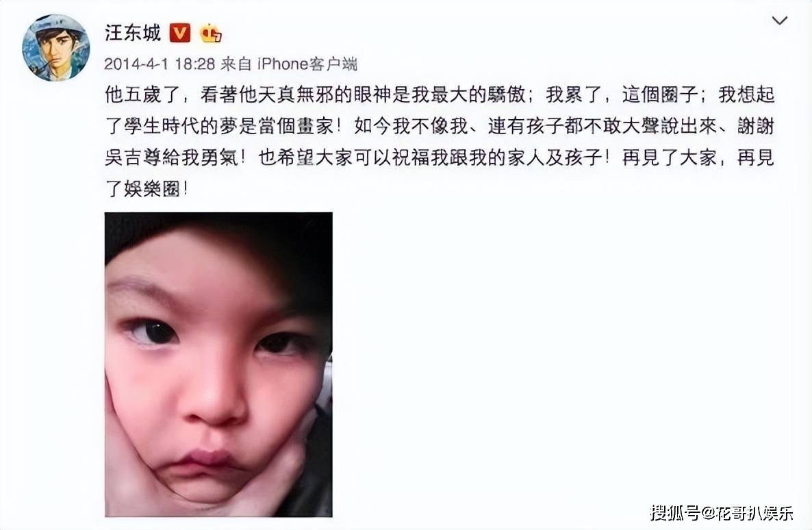Click the opening words 他五歲了 in post
The width and height of the screenshot is (812, 530).
tap(142, 94)
